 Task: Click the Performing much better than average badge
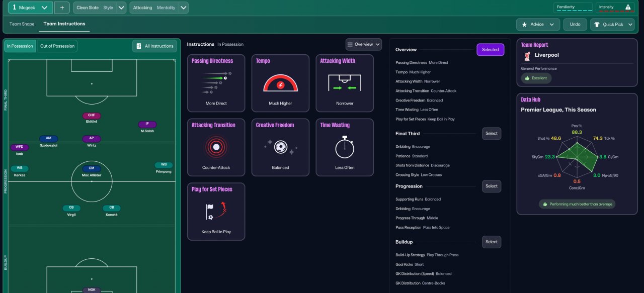[577, 204]
